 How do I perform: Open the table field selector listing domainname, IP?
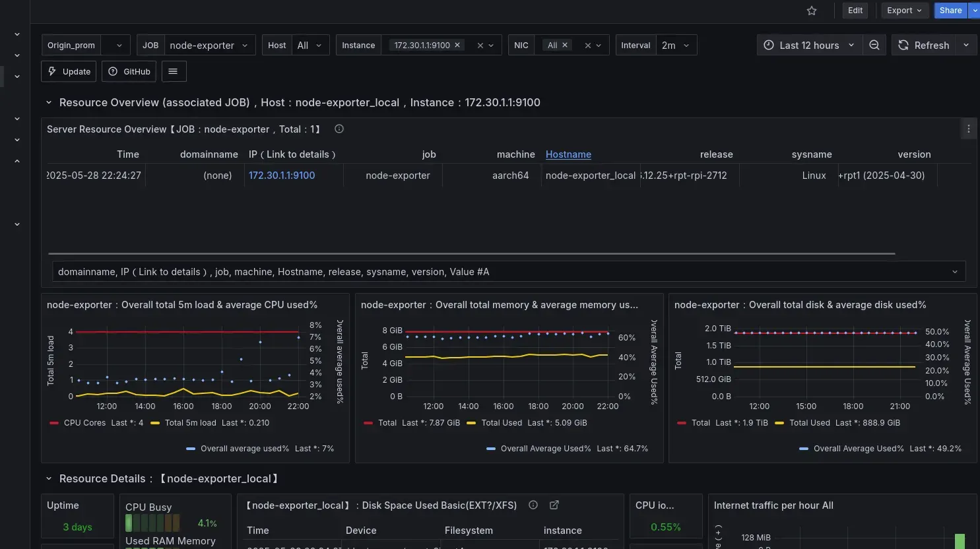click(509, 272)
